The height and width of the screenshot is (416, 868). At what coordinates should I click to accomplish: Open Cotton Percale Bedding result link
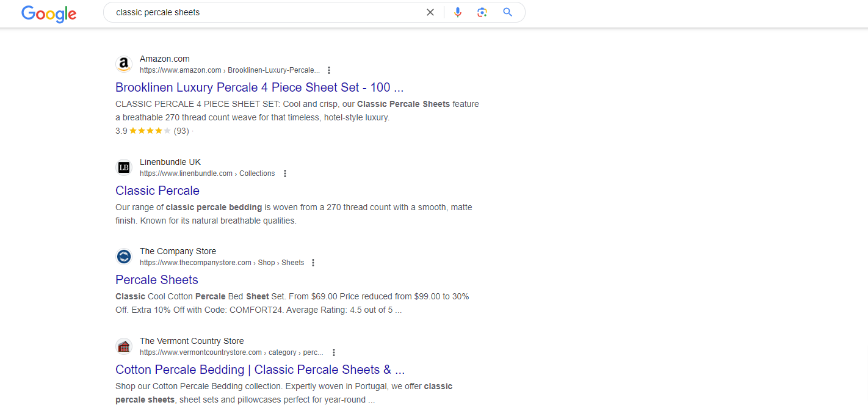(x=260, y=370)
